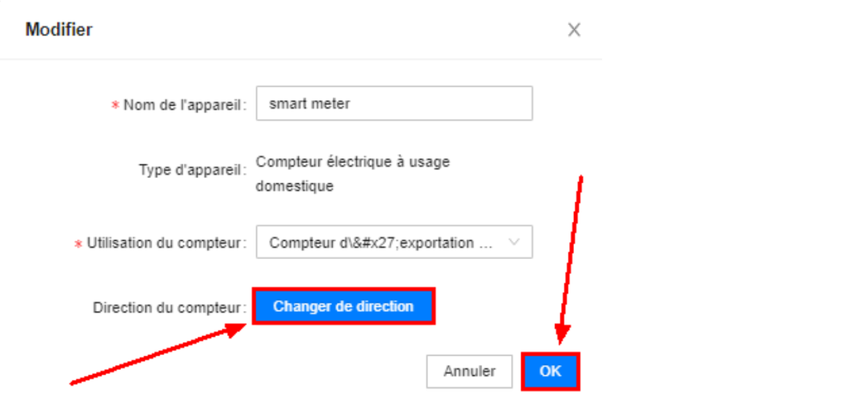Close the Modifier dialog with the X icon

pos(574,30)
